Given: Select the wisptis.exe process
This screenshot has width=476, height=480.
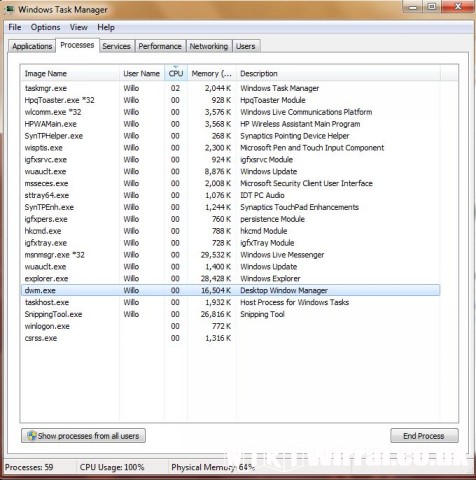Looking at the screenshot, I should pos(230,148).
